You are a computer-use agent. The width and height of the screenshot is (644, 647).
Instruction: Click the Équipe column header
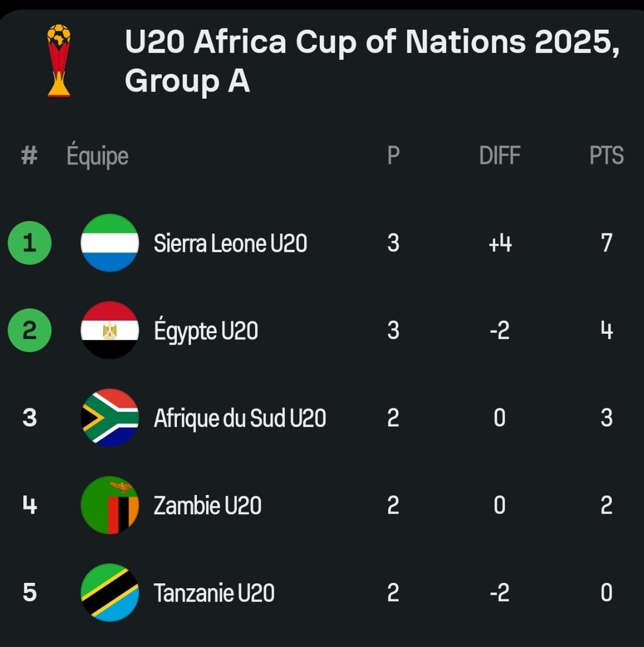[98, 156]
